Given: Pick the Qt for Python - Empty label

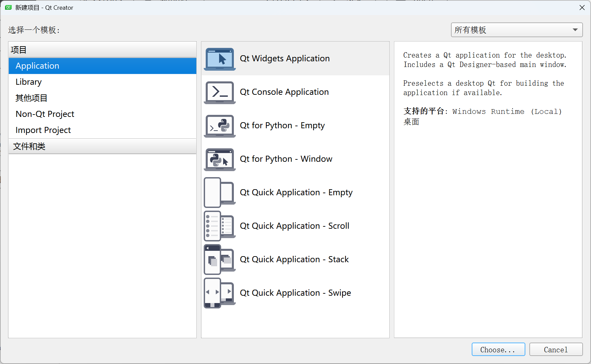Looking at the screenshot, I should click(282, 126).
